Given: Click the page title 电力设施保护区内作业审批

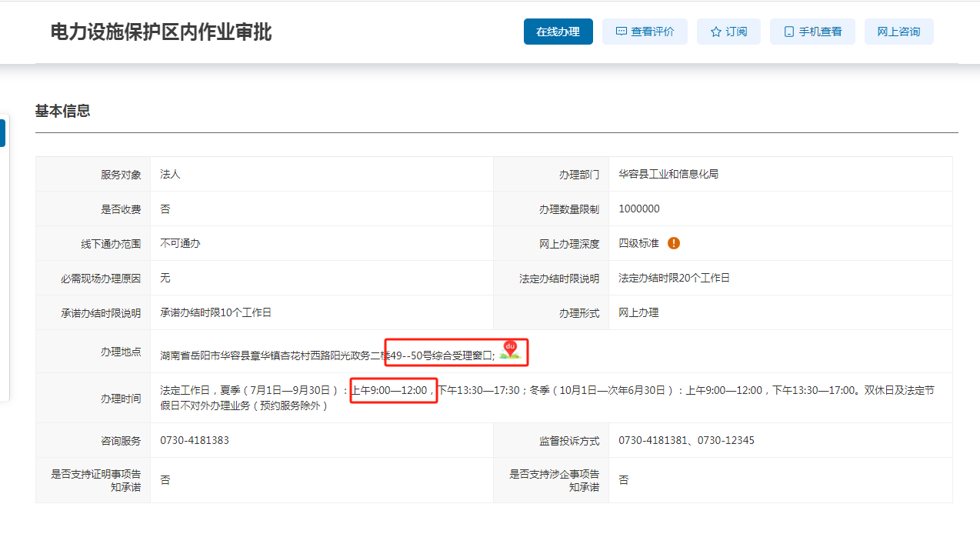Looking at the screenshot, I should click(161, 32).
